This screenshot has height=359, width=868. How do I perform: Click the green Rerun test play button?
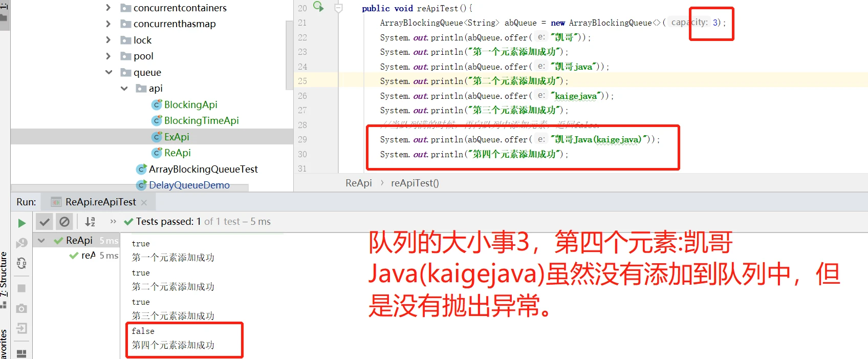(21, 223)
